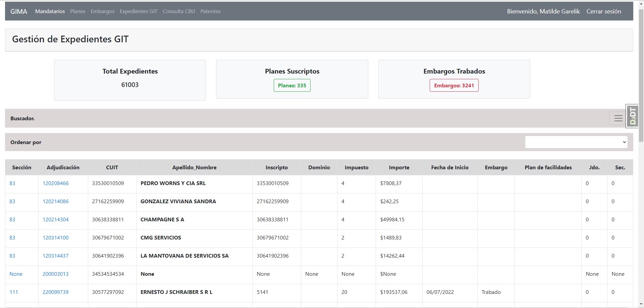Click importe $193537,06
Viewport: 644px width, 308px height.
(394, 292)
